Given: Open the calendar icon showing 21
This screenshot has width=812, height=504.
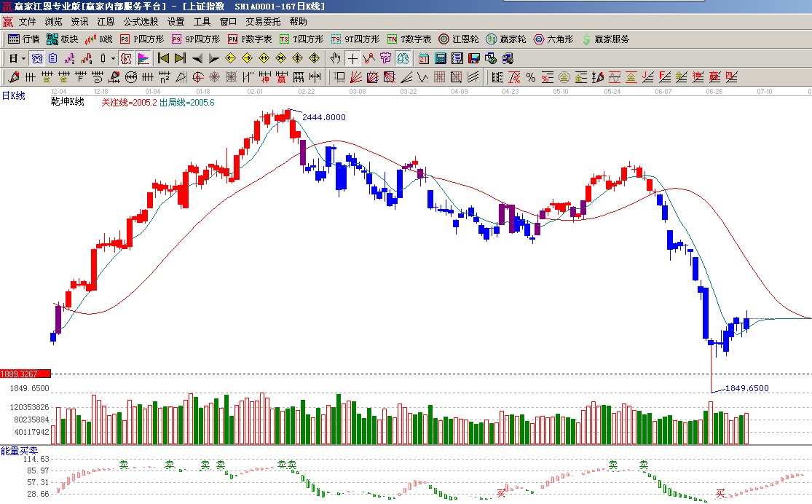Looking at the screenshot, I should click(424, 58).
